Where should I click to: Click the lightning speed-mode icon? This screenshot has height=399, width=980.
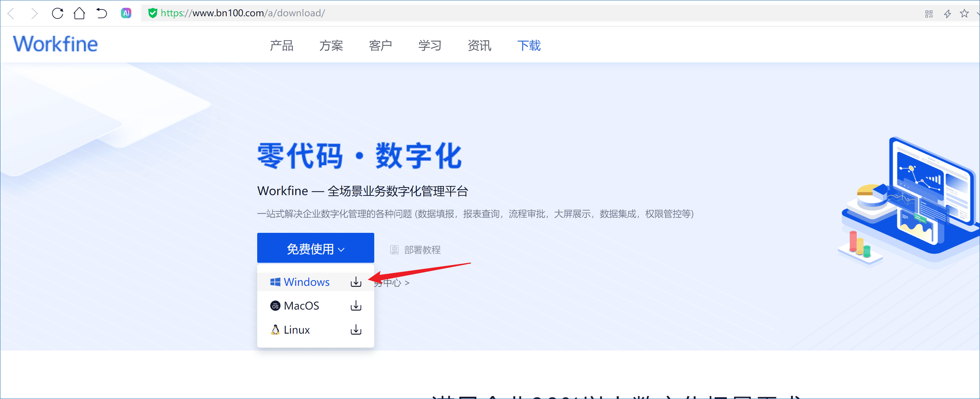click(947, 14)
